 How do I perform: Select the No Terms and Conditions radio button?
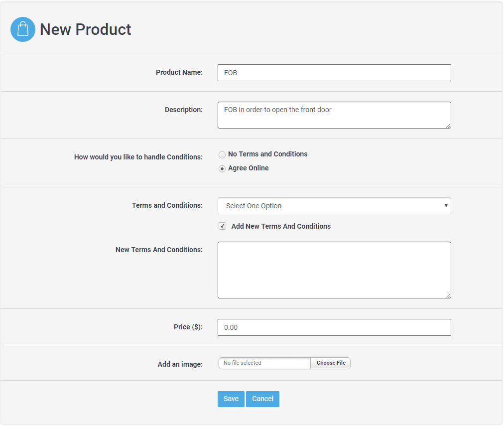click(x=222, y=154)
